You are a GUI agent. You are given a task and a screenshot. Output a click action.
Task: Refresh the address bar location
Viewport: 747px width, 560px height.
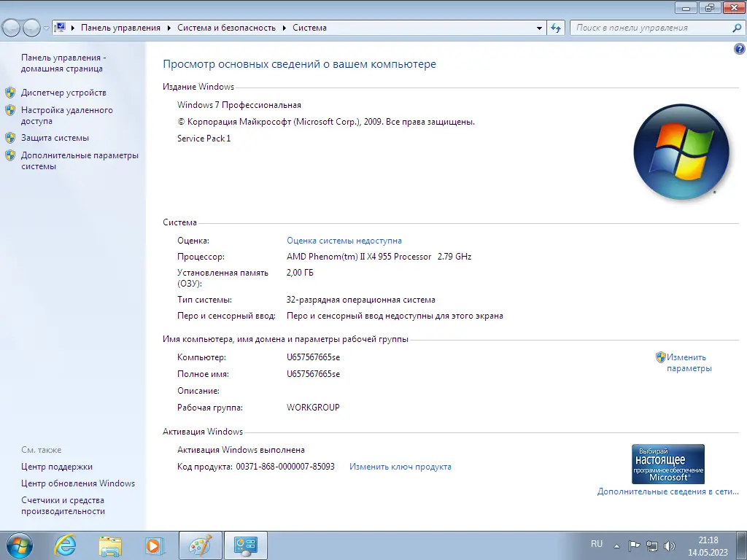(x=555, y=28)
